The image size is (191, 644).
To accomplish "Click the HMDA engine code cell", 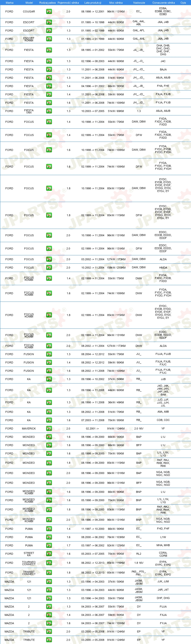I will [x=163, y=268].
